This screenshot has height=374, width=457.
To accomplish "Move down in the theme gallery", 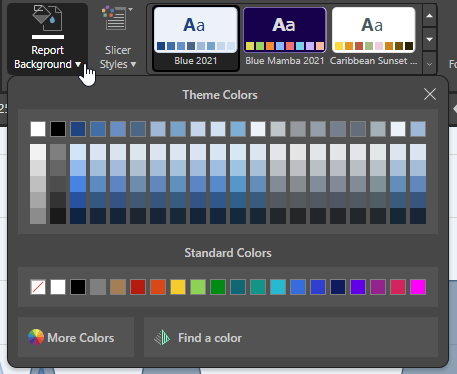I will point(429,39).
